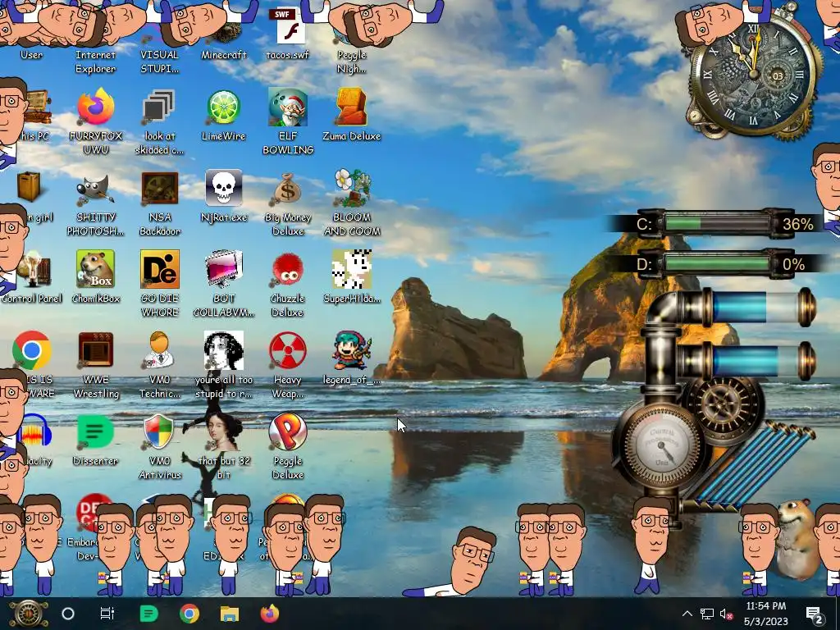Select the NjRat.exe skull icon
840x630 pixels.
(x=223, y=188)
